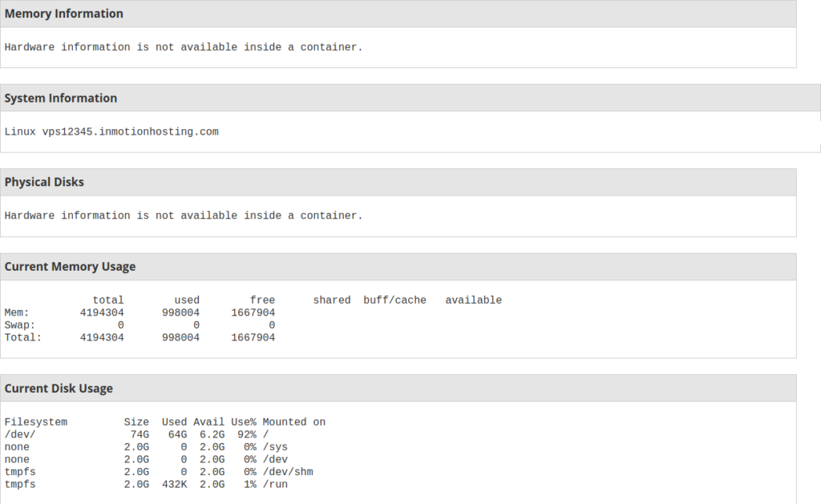Viewport: 821px width, 504px height.
Task: Click the "Total:" row label
Action: click(23, 338)
